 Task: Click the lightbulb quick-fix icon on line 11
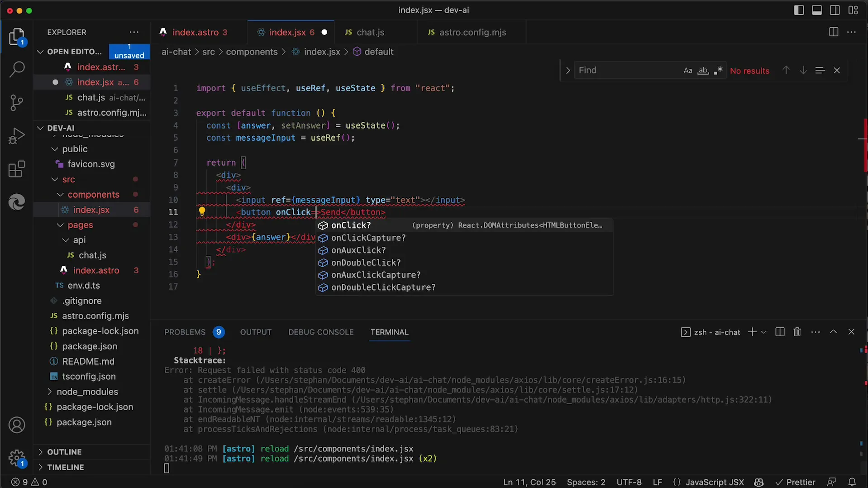(202, 211)
